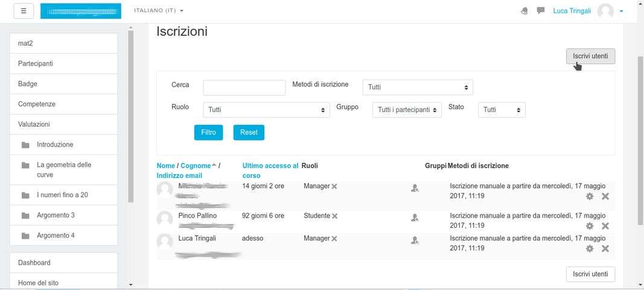Add first listed user to a group
Screen dimensions: 644x290
pyautogui.click(x=415, y=188)
